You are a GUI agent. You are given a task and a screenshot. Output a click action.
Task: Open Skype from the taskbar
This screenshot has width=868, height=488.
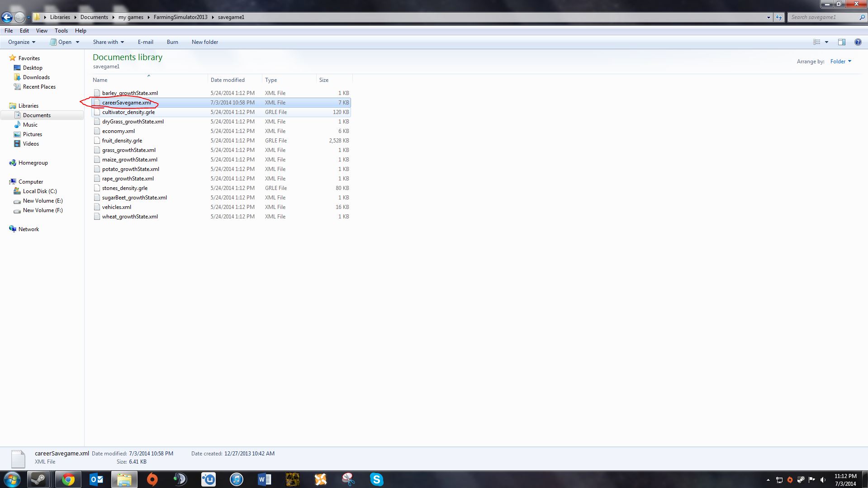pos(377,479)
